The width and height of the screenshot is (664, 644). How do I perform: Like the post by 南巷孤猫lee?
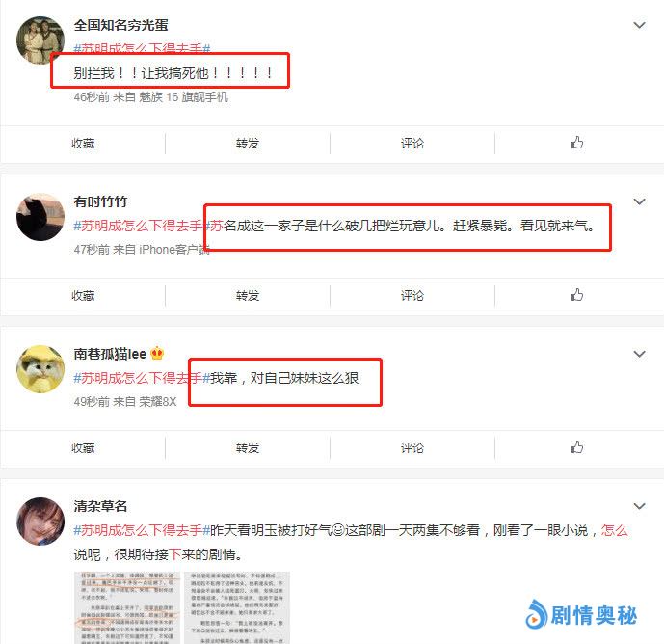(x=576, y=447)
